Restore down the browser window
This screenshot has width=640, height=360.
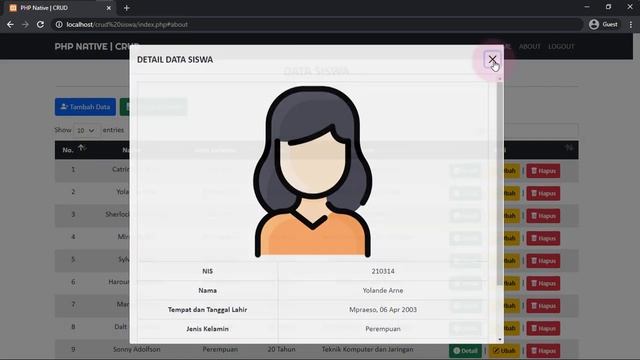[x=609, y=7]
